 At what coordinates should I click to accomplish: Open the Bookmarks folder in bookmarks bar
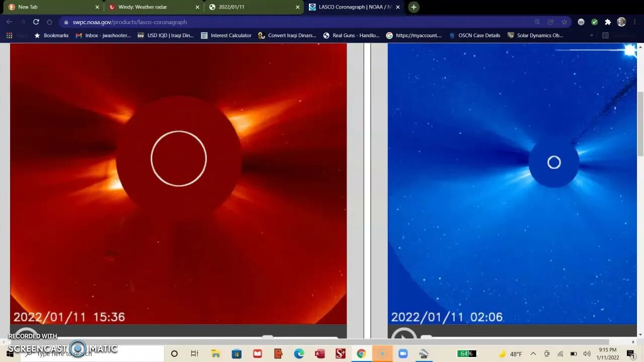coord(51,36)
